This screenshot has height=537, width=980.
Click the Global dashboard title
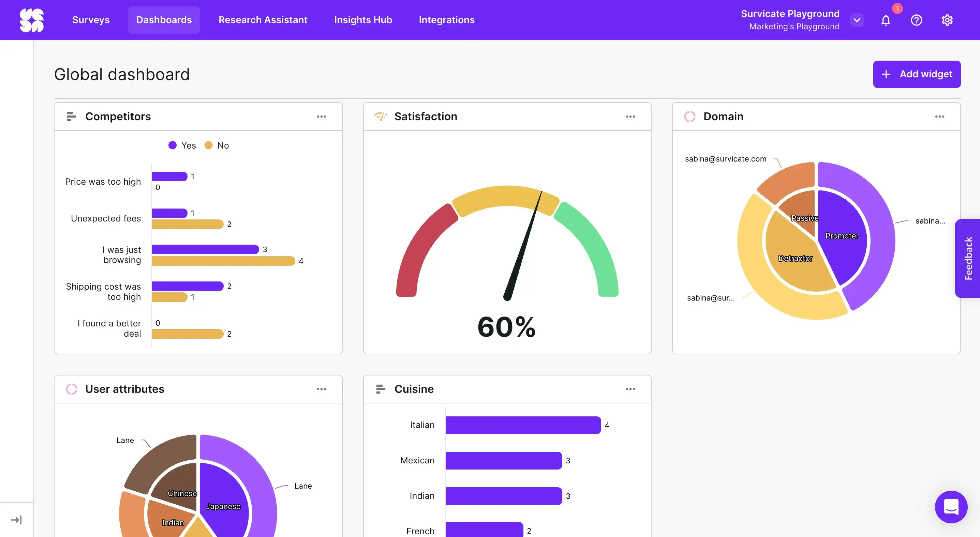[x=122, y=74]
